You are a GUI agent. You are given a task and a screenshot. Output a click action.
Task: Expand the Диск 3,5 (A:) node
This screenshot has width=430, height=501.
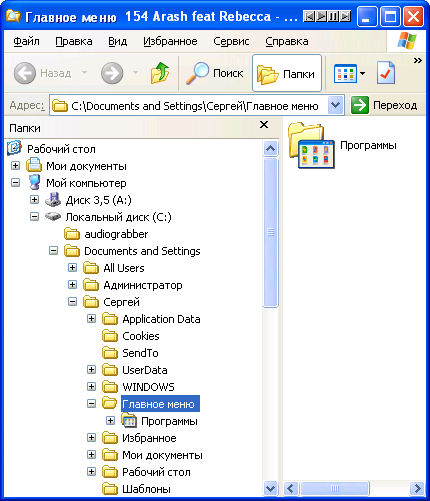point(34,199)
